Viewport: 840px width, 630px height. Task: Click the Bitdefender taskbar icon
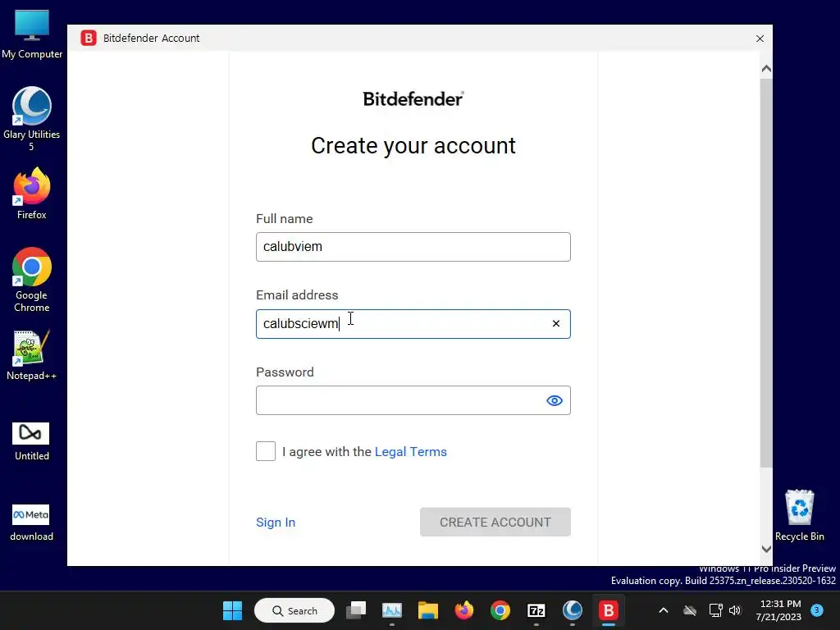[609, 610]
